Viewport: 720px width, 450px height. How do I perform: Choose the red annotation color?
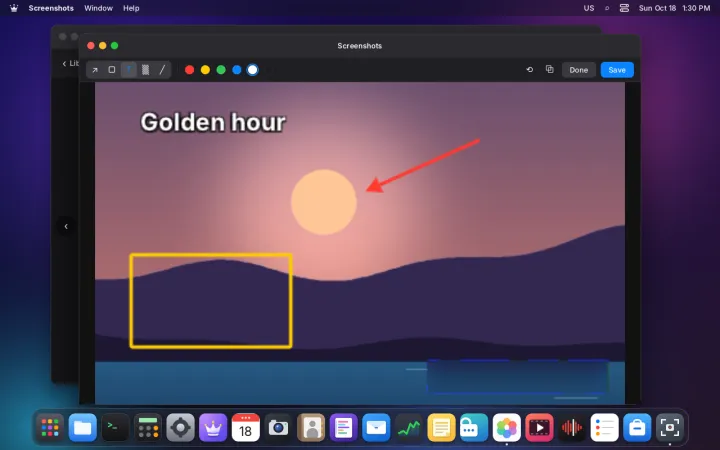pyautogui.click(x=189, y=70)
